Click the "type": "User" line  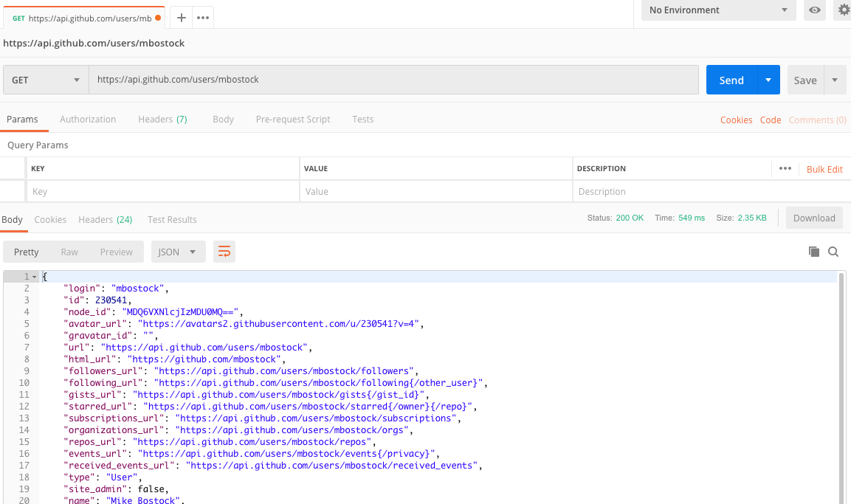pos(103,477)
